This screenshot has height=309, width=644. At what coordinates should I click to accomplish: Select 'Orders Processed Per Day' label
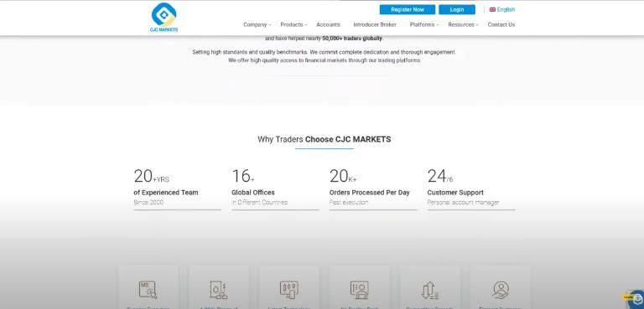coord(370,193)
